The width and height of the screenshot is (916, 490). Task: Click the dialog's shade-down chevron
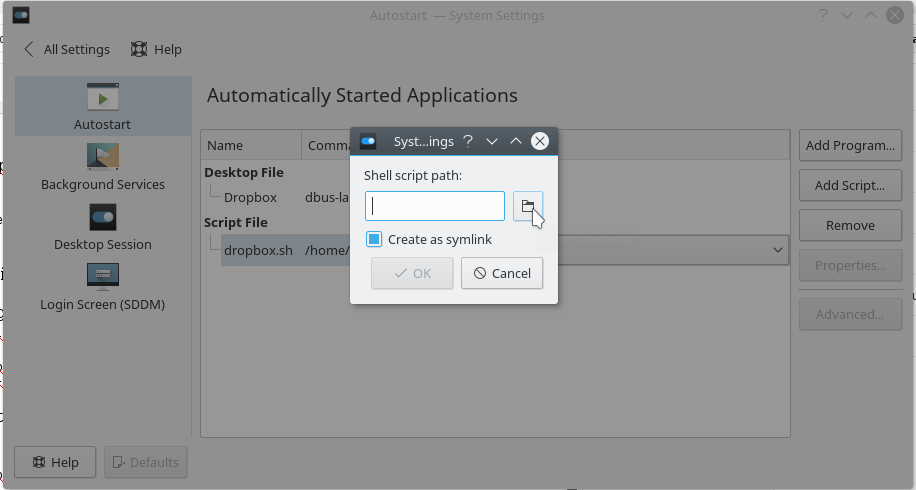click(492, 141)
